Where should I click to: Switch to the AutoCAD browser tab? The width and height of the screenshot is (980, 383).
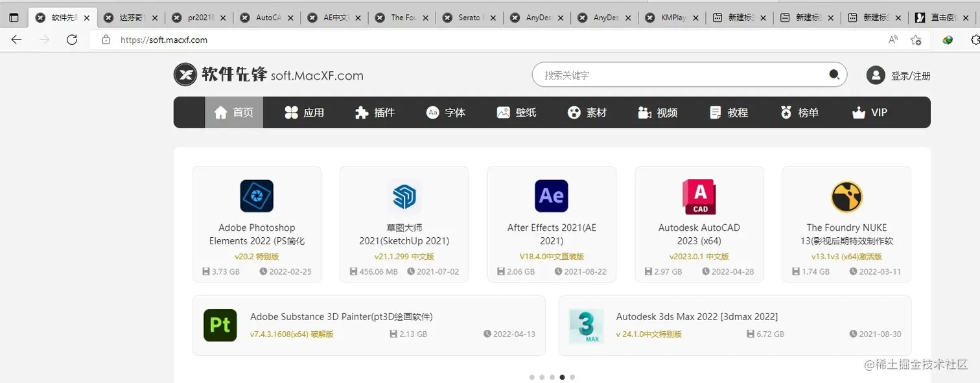[x=266, y=18]
